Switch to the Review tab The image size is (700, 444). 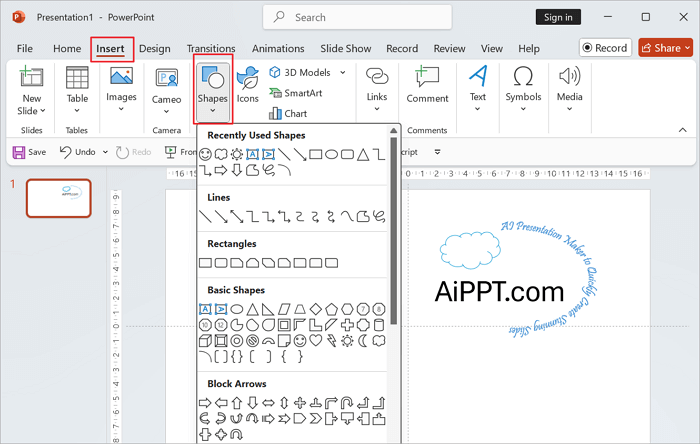point(449,48)
